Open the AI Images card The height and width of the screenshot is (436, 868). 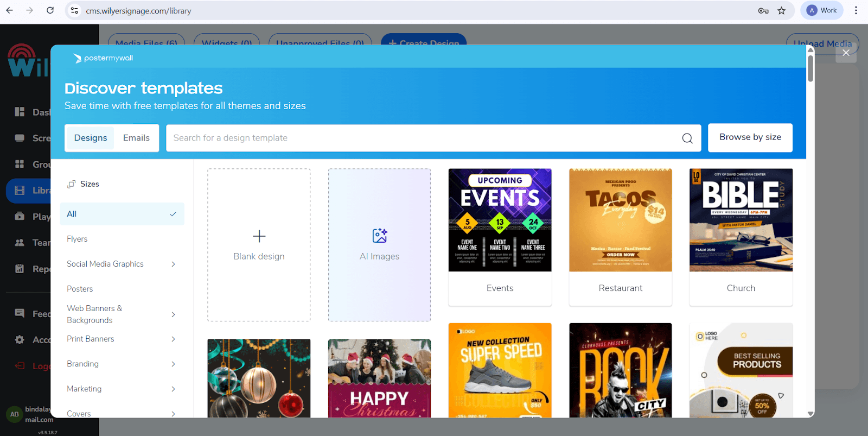click(x=379, y=245)
